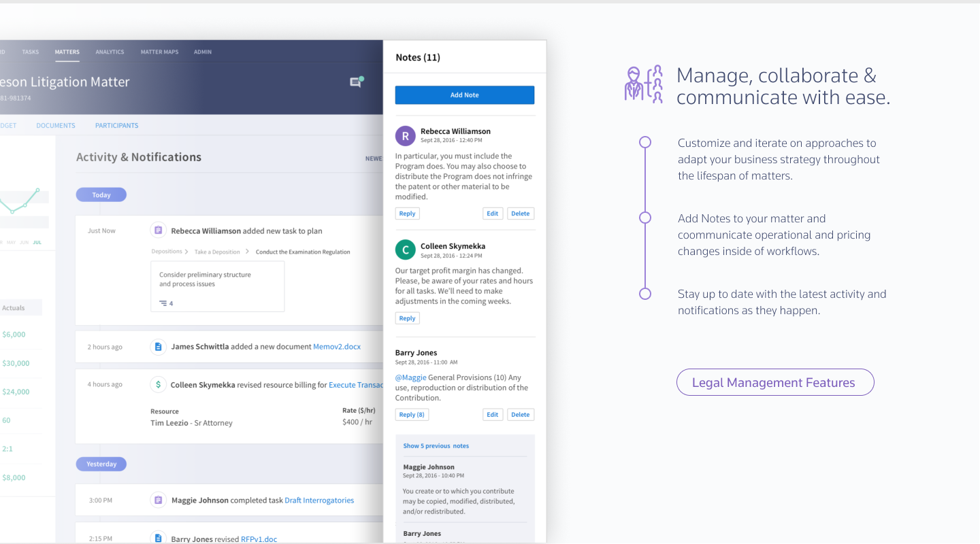Screen dimensions: 980x544
Task: Click Tim Leezio - Sr Attorney resource
Action: click(x=191, y=423)
